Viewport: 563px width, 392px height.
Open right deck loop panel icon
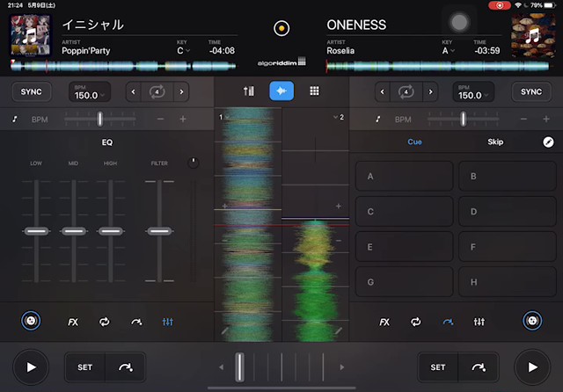pos(415,322)
